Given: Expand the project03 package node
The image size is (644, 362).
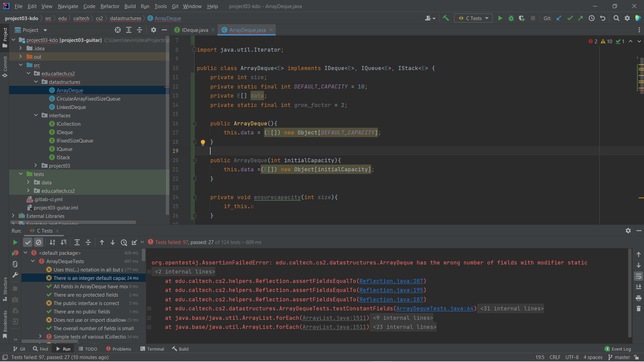Looking at the screenshot, I should tap(36, 166).
